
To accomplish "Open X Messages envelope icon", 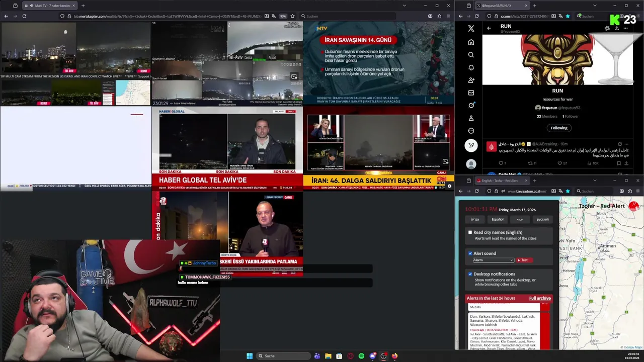I will pyautogui.click(x=471, y=93).
